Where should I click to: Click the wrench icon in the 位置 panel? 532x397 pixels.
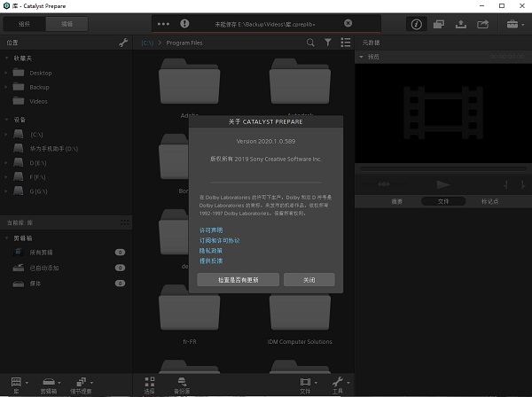point(123,43)
